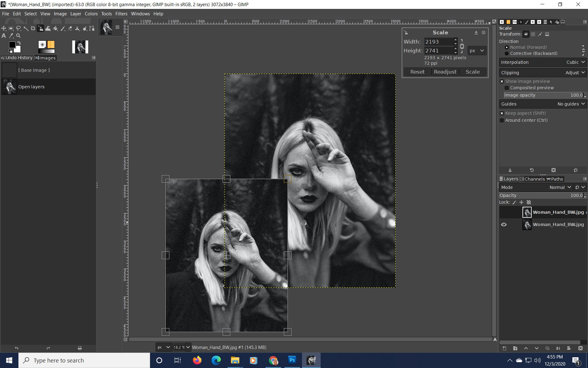Click the Readjust button in Scale dialog
The image size is (588, 368).
pyautogui.click(x=444, y=72)
